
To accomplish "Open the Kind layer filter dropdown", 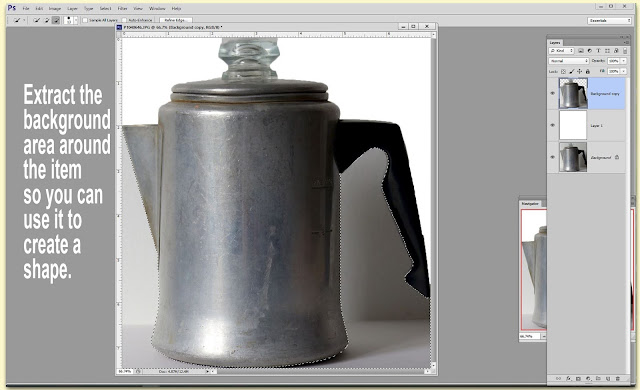I will pos(562,51).
